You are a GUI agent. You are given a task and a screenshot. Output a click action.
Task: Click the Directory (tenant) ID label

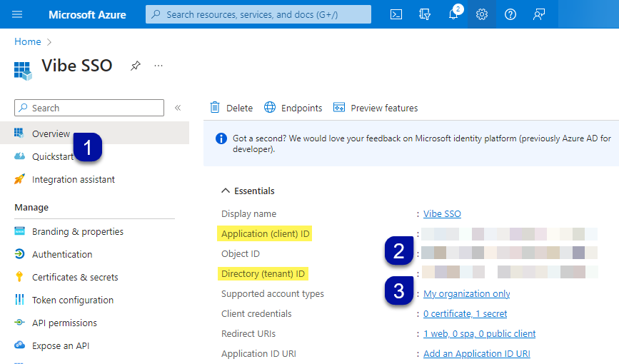tap(263, 273)
